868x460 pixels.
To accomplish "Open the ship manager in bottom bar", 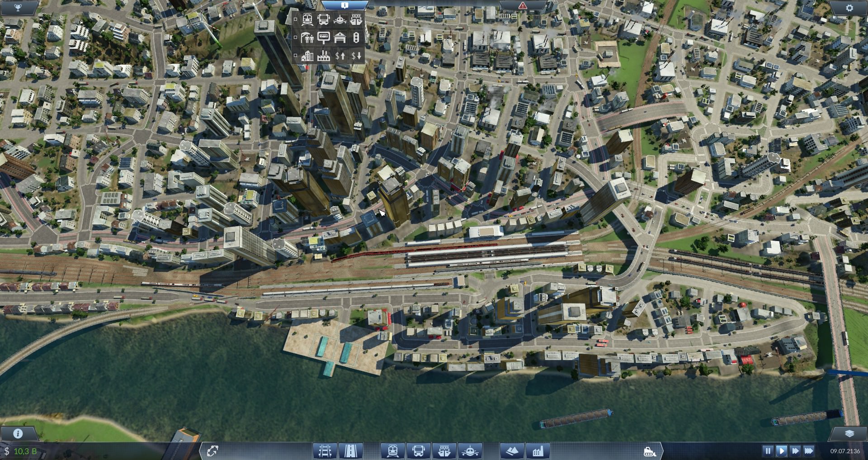I will point(444,451).
